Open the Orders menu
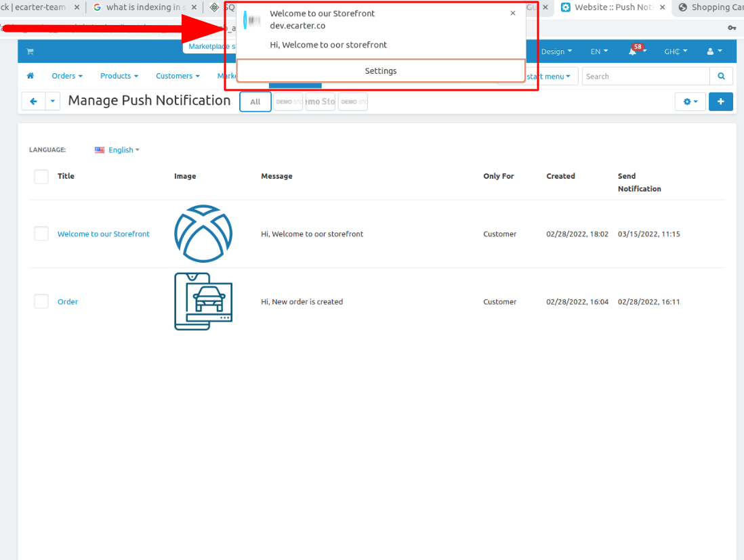This screenshot has width=744, height=560. tap(67, 76)
